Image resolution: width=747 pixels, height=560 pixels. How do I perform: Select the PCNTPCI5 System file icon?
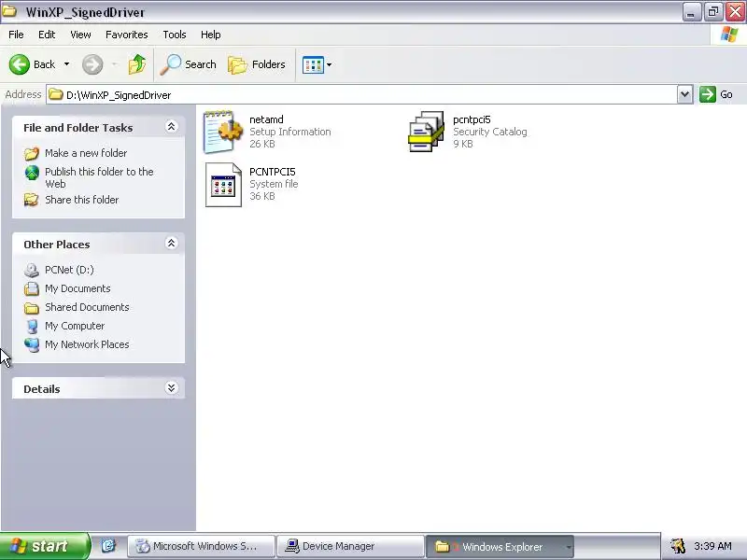[223, 185]
